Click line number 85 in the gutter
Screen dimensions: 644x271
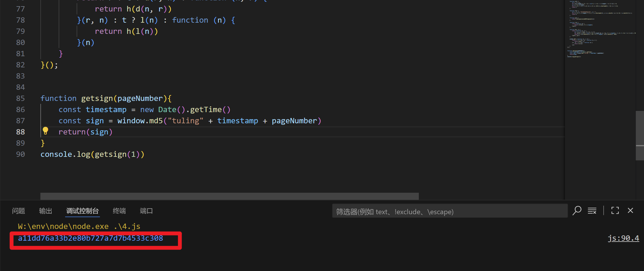coord(21,98)
